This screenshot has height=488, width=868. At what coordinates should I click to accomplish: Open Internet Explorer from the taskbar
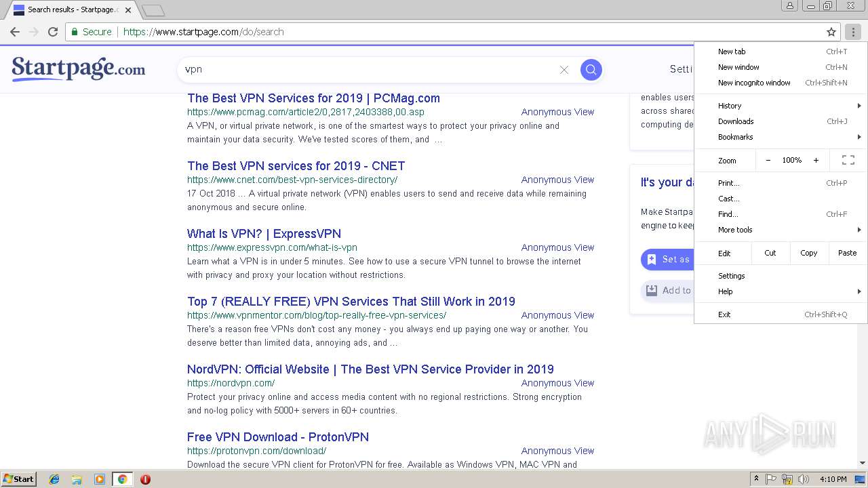coord(54,479)
